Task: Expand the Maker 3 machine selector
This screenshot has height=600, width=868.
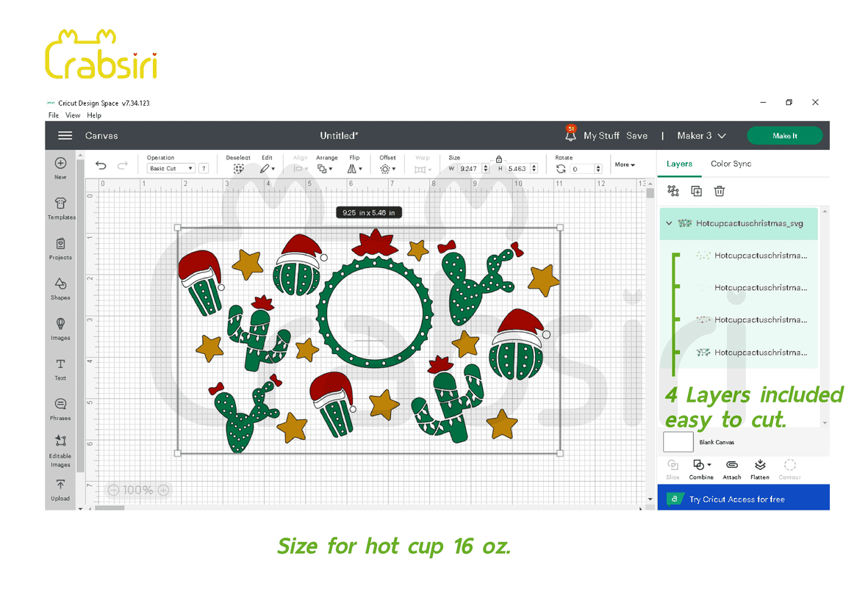Action: tap(701, 136)
